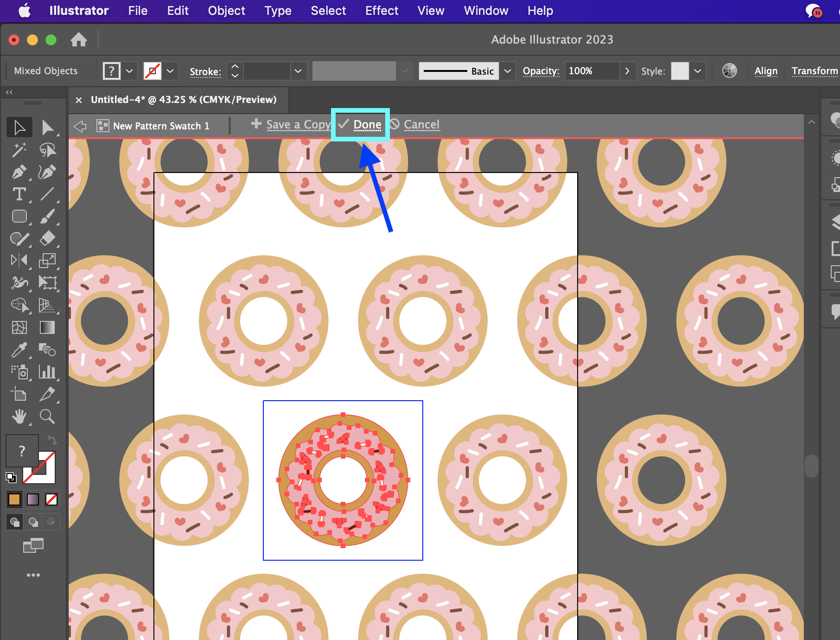Open the Apple menu
840x640 pixels.
click(25, 10)
